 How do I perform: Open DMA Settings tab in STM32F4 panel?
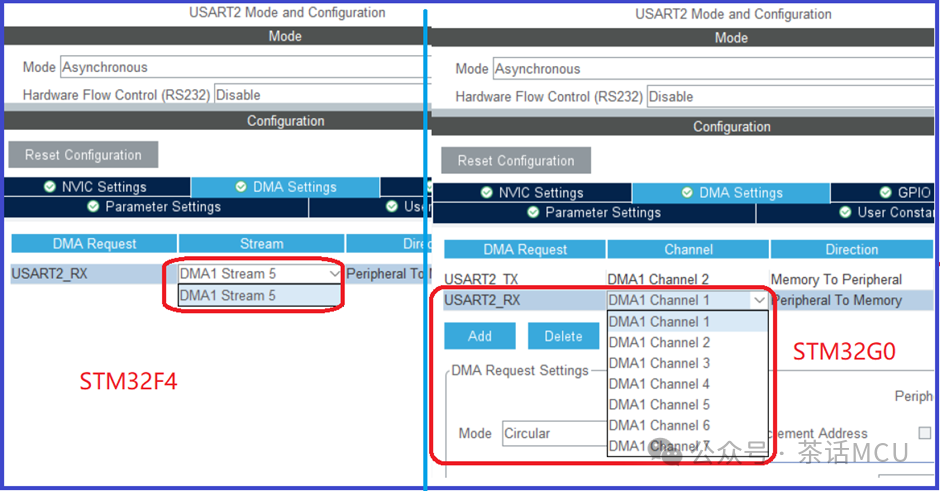pos(286,187)
